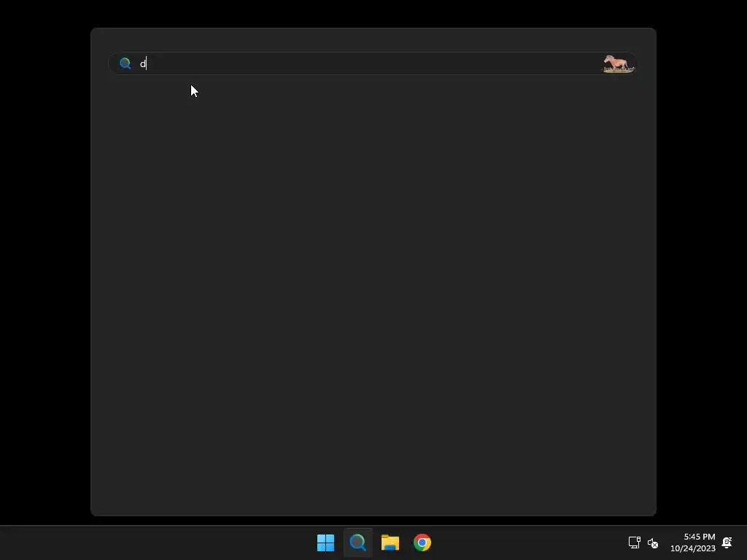Image resolution: width=747 pixels, height=560 pixels.
Task: Open the horse search highlight image
Action: 619,63
